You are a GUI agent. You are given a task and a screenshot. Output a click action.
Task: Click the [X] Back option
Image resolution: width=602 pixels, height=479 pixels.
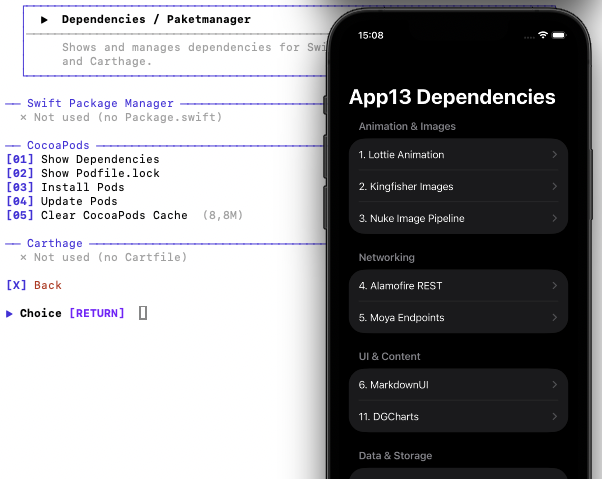[x=34, y=285]
